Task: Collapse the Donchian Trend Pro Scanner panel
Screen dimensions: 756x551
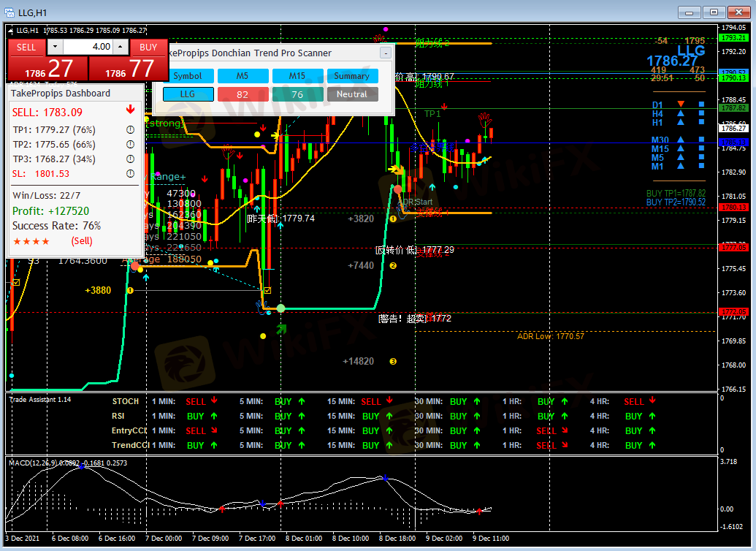Action: coord(386,53)
